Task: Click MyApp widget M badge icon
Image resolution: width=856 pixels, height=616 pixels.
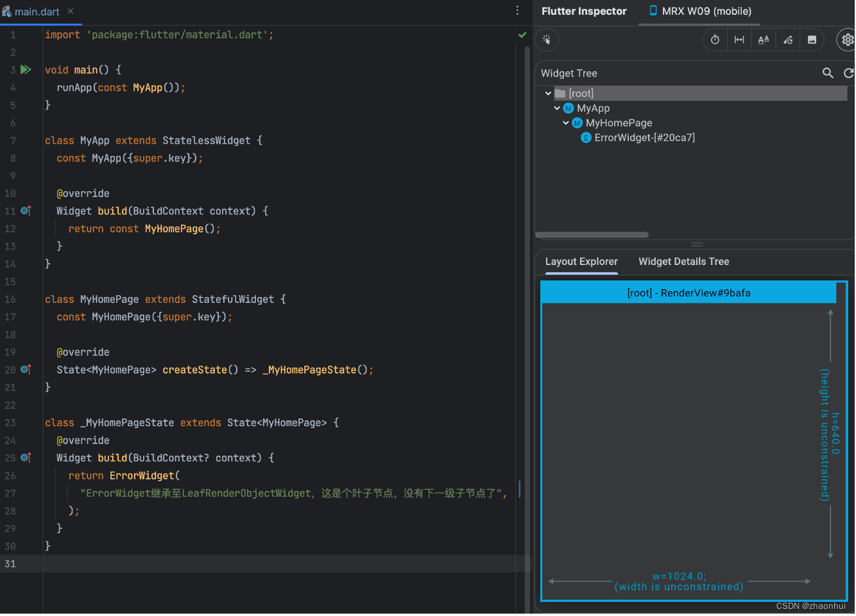Action: point(568,108)
